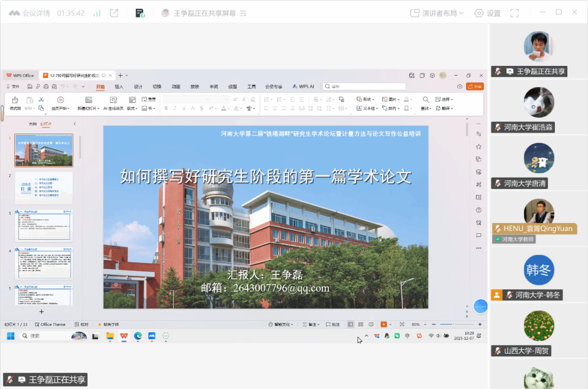Open the 设计 ribbon tab
This screenshot has width=588, height=389.
(x=138, y=87)
